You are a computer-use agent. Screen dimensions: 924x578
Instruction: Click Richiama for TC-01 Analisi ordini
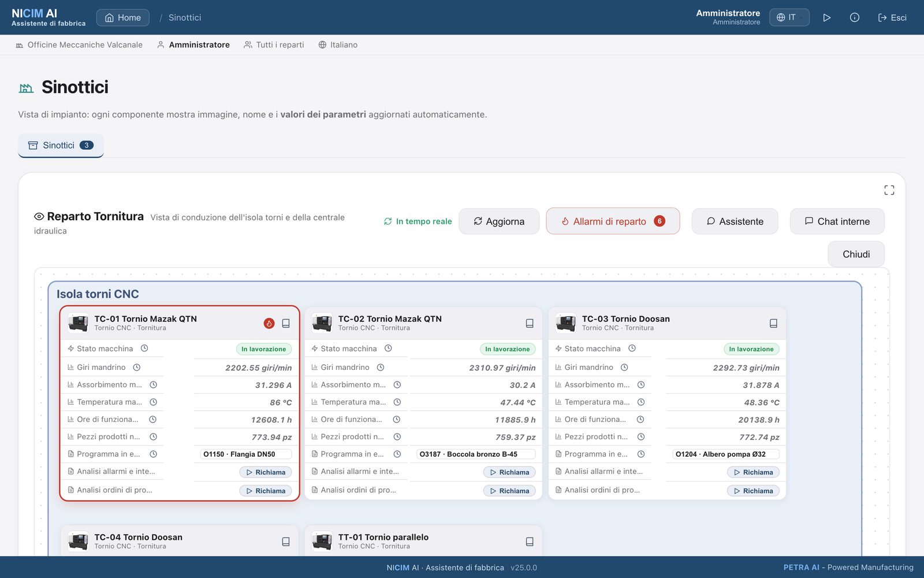266,491
